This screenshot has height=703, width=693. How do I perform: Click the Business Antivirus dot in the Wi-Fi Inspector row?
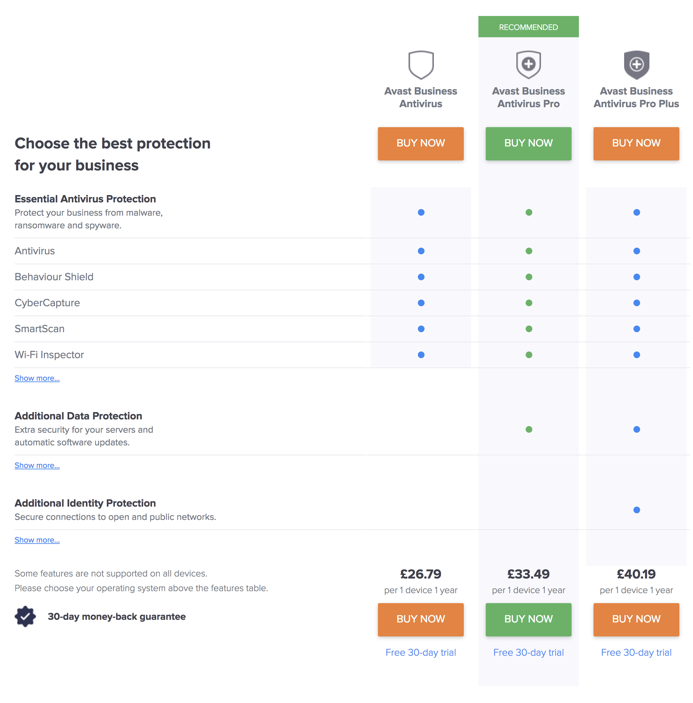click(421, 355)
